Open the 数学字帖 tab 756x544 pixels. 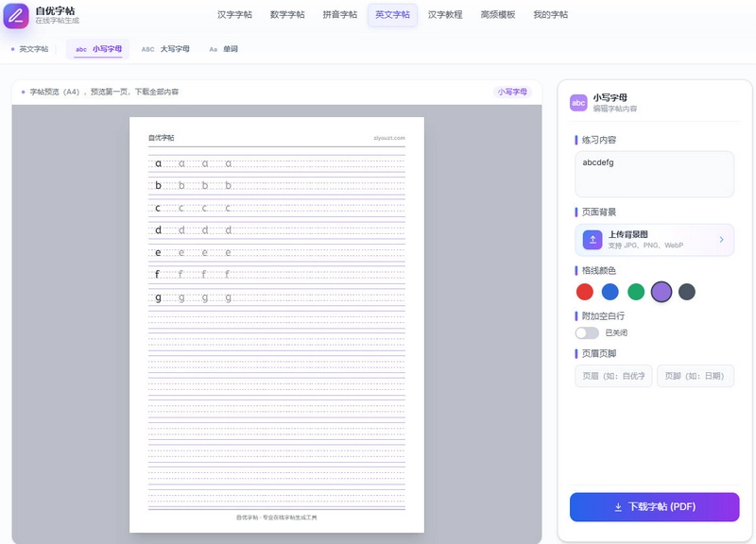(x=287, y=15)
